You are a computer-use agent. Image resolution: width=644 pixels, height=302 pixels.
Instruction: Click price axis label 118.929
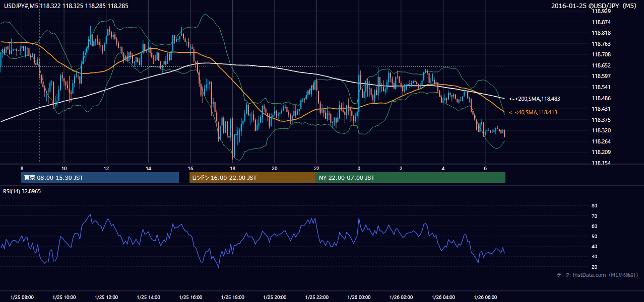(x=601, y=11)
